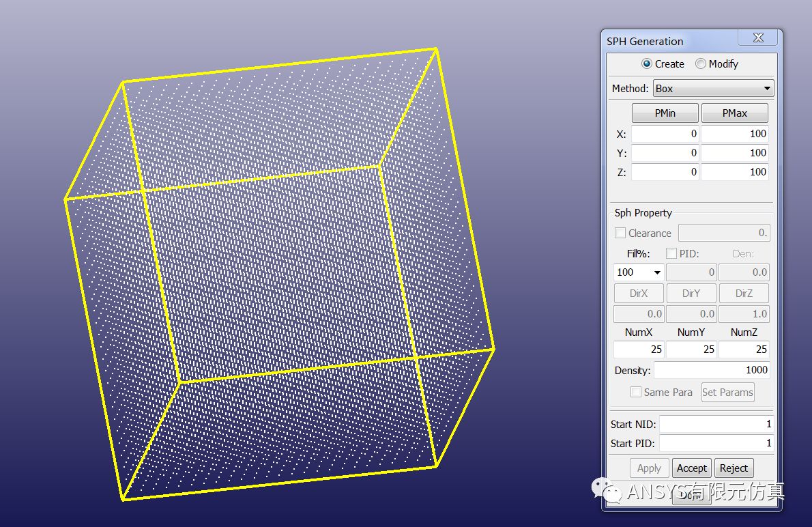Screen dimensions: 812x527
Task: Click the DirX button
Action: 639,294
